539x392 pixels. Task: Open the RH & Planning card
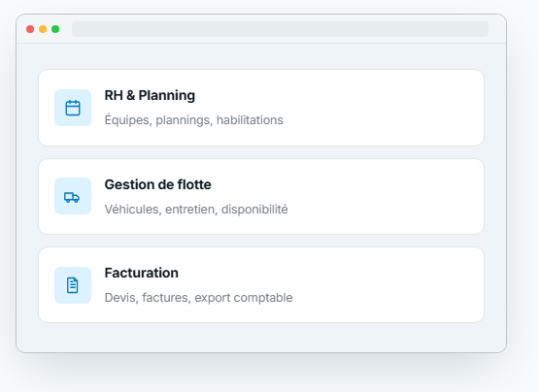pyautogui.click(x=261, y=108)
